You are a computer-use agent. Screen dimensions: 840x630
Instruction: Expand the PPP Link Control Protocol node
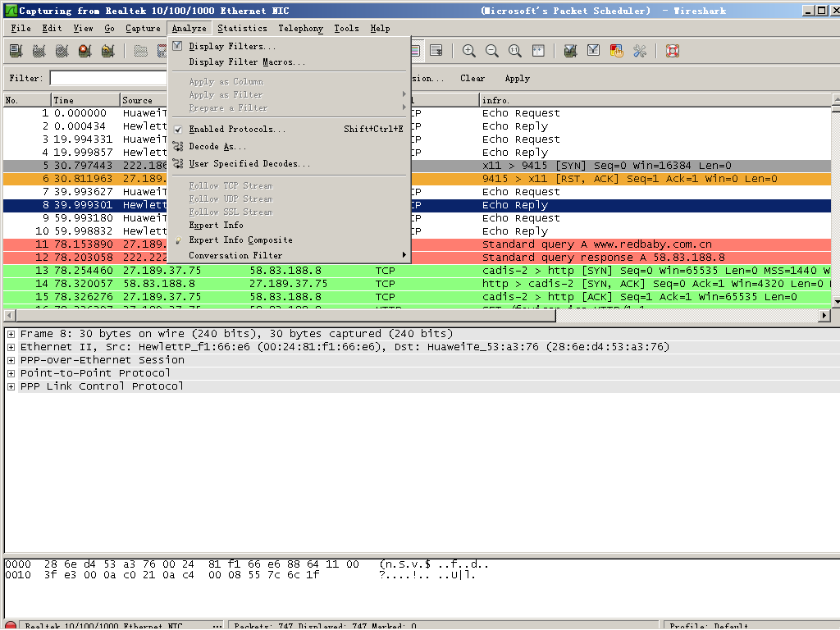(11, 386)
